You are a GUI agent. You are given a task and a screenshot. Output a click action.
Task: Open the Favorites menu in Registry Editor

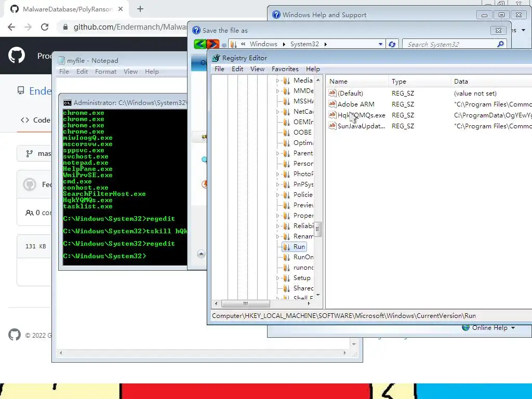click(285, 69)
